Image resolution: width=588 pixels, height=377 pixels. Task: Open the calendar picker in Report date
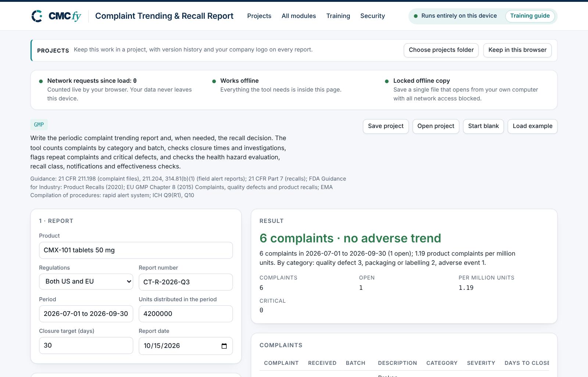[224, 346]
